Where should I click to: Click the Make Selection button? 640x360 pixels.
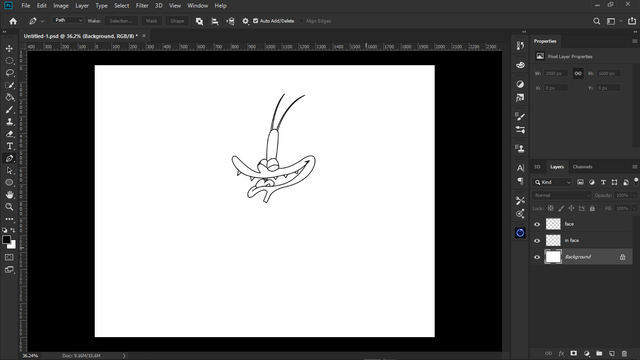pyautogui.click(x=121, y=21)
